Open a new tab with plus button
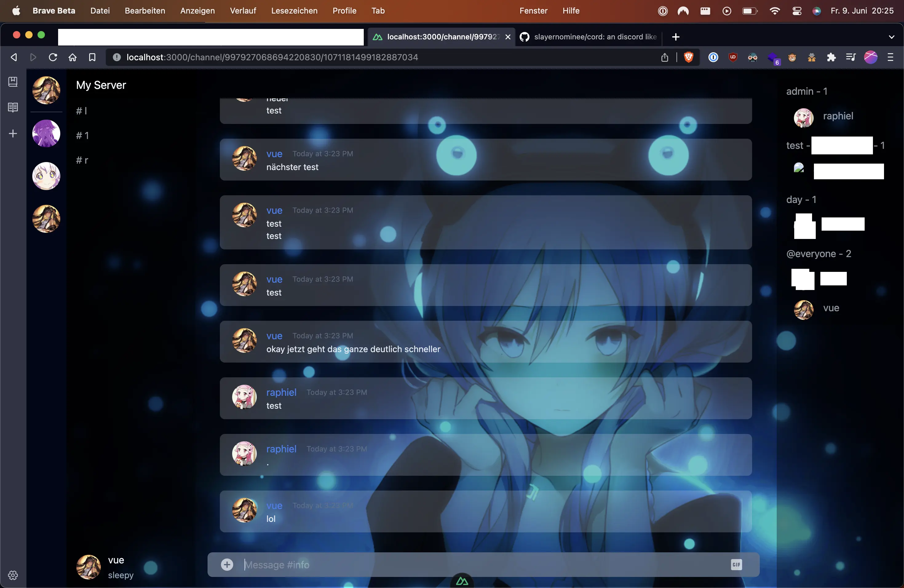The image size is (904, 588). 675,37
